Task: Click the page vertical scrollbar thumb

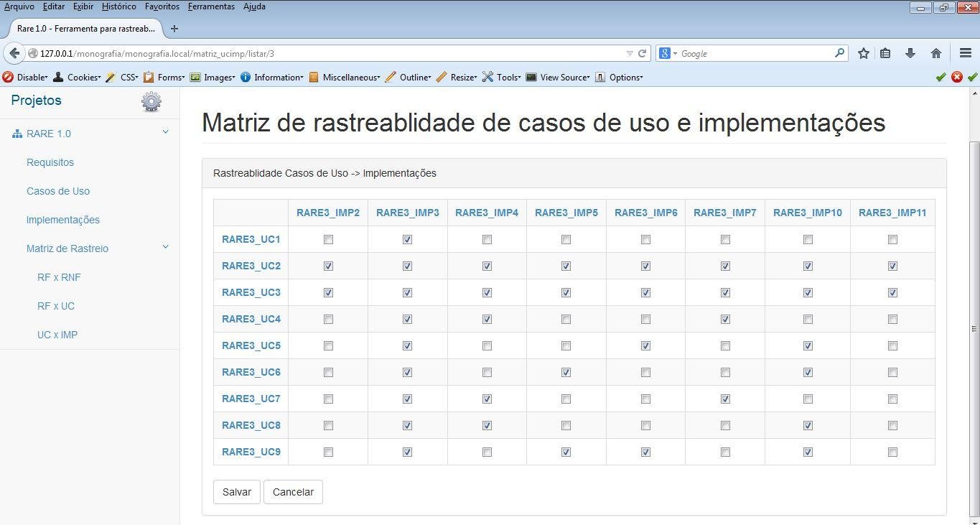Action: (974, 328)
